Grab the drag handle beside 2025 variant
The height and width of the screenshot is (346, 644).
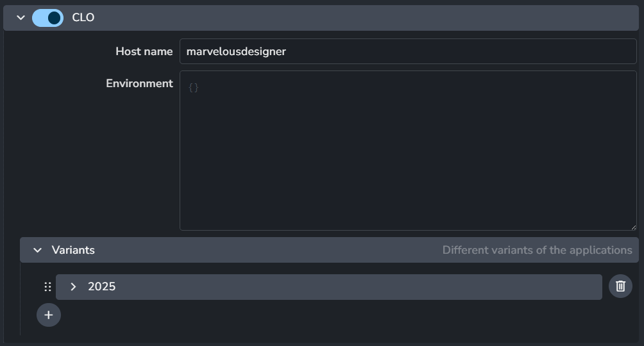pyautogui.click(x=47, y=286)
